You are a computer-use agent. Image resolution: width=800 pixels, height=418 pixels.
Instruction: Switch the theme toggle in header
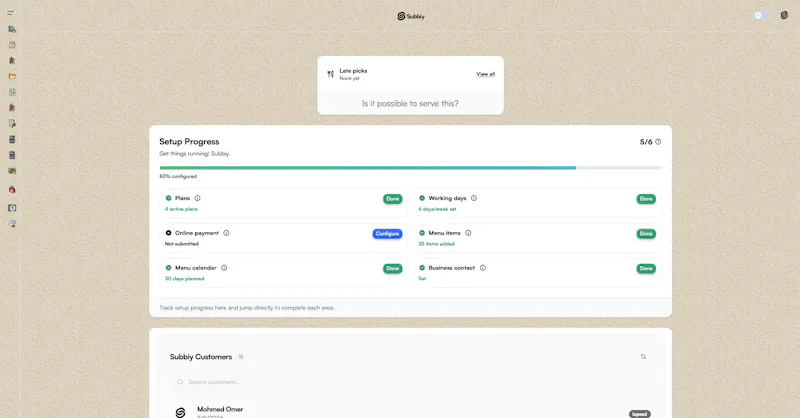pyautogui.click(x=761, y=16)
